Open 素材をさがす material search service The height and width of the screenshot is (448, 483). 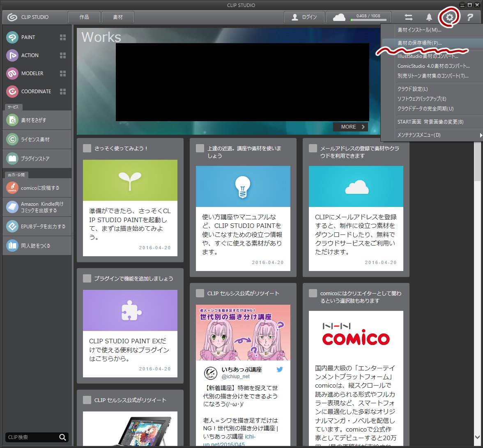37,120
